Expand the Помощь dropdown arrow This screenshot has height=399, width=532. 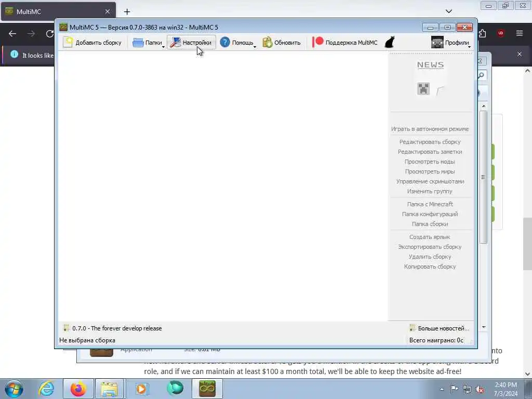pos(255,46)
